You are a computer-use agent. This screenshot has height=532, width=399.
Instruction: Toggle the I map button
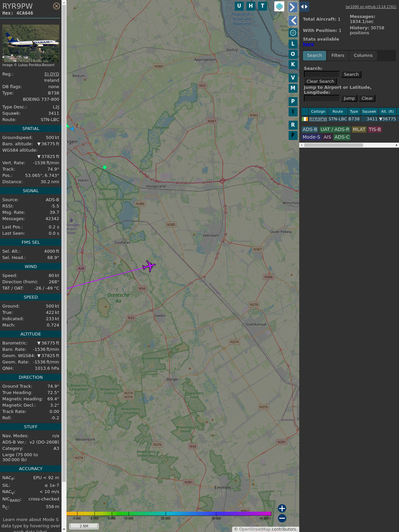click(293, 112)
